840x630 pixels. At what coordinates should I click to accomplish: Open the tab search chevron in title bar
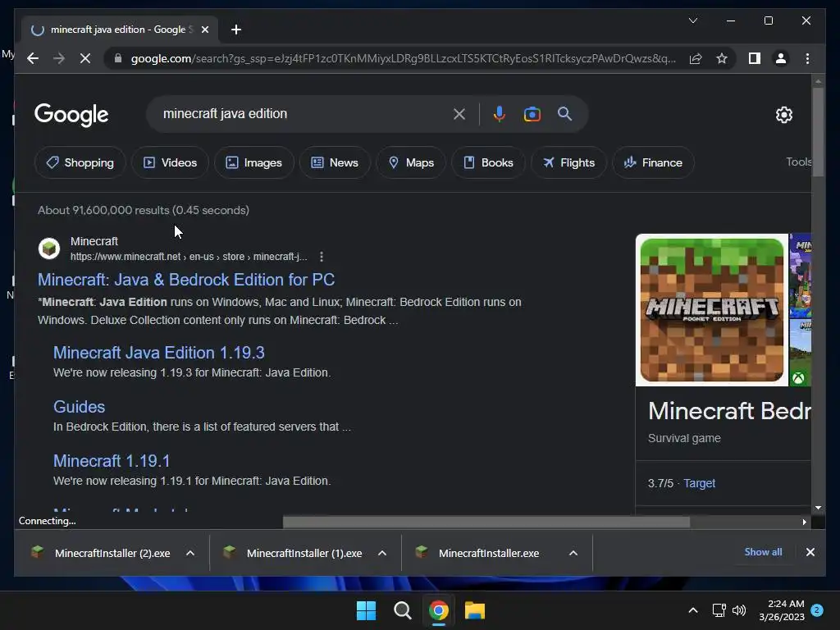692,21
